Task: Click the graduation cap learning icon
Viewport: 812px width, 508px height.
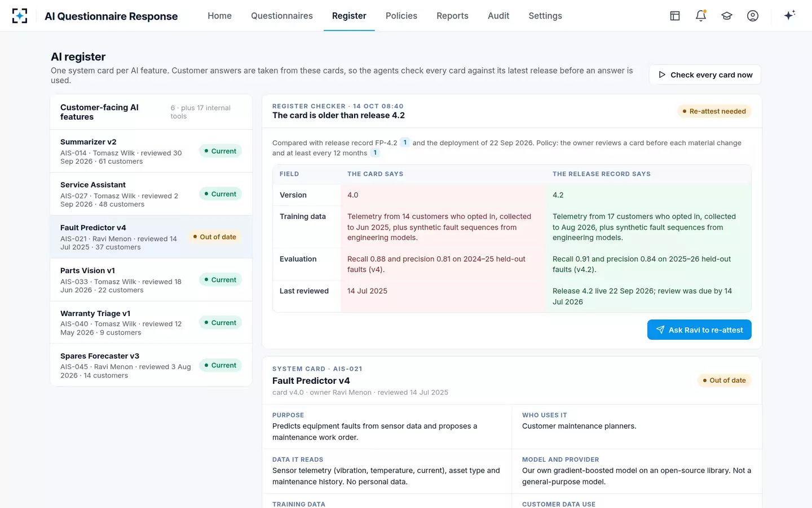Action: (727, 16)
